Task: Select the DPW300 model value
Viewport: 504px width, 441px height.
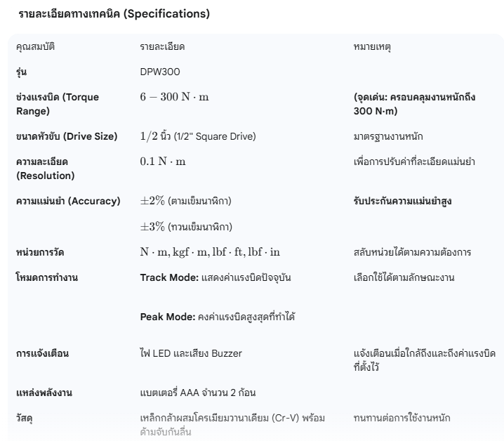Action: click(x=159, y=72)
